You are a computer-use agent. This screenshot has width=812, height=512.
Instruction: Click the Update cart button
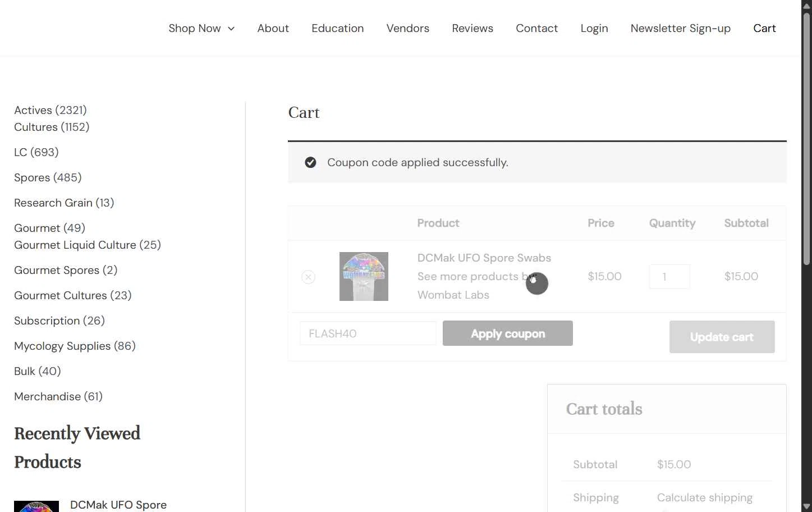[722, 337]
